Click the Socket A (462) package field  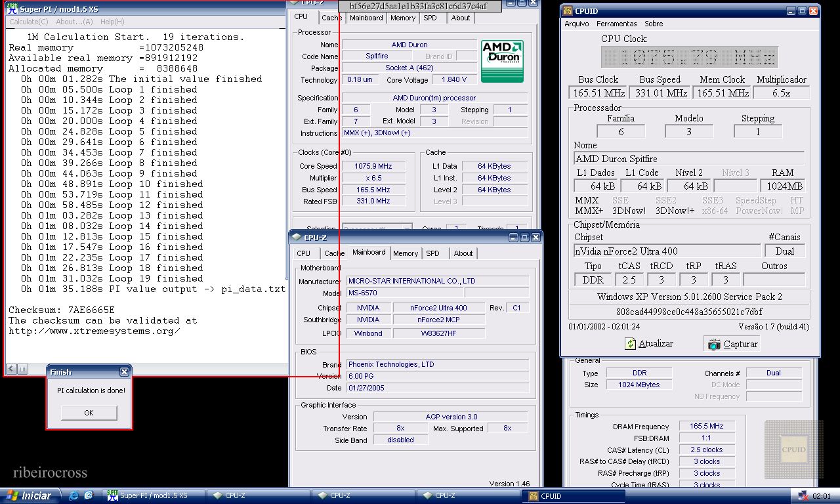tap(409, 68)
